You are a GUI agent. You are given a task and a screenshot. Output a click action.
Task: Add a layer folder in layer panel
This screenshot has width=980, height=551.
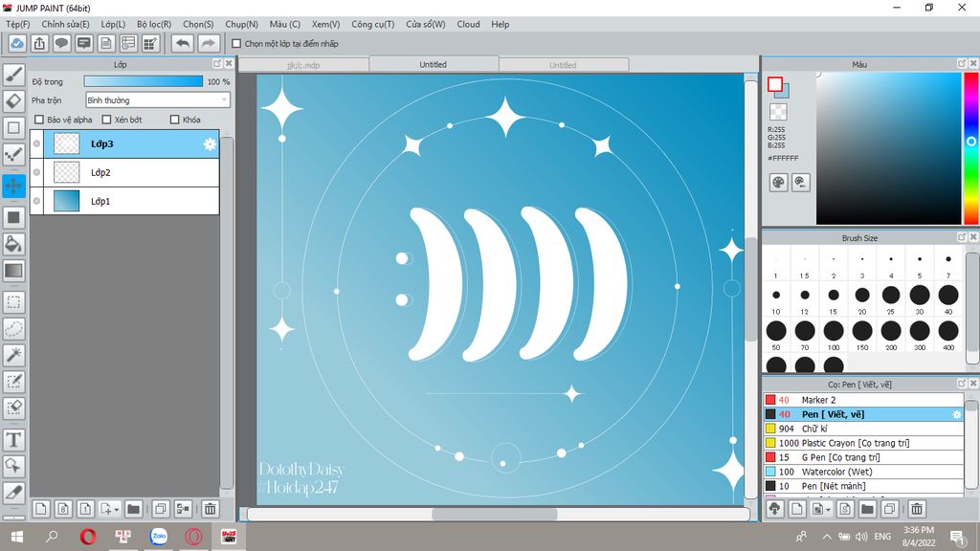click(x=133, y=509)
